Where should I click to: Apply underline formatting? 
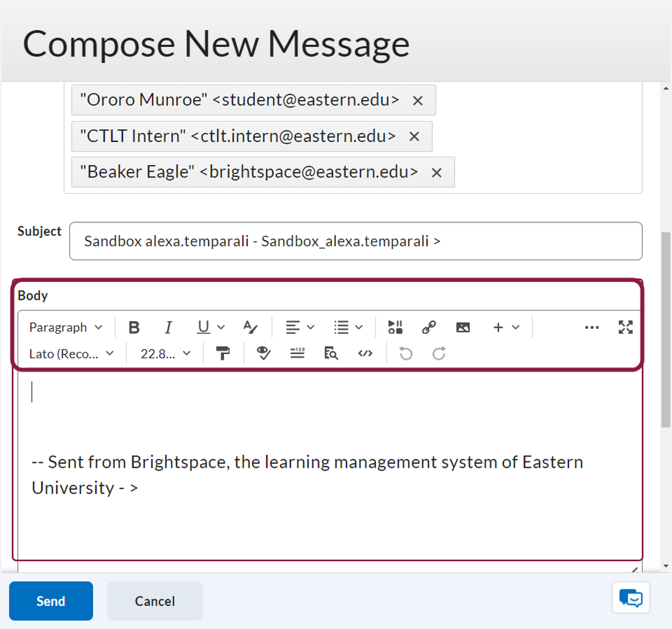click(203, 327)
